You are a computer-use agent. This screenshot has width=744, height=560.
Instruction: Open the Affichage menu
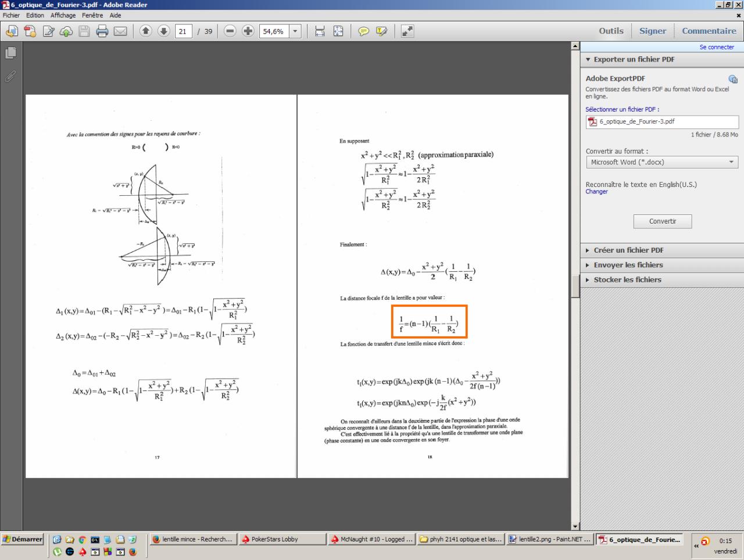click(x=63, y=15)
